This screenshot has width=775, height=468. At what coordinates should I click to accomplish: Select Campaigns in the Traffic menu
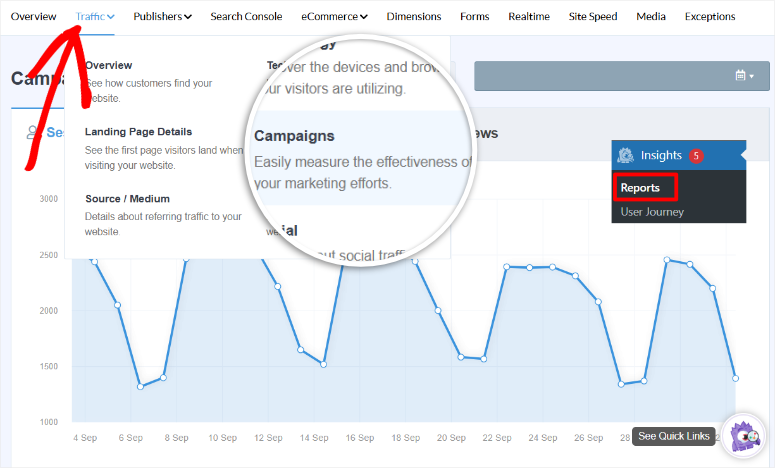coord(294,136)
